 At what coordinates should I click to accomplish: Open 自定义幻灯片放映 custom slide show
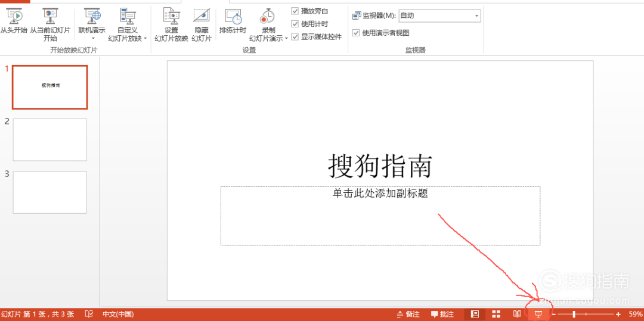pos(128,24)
